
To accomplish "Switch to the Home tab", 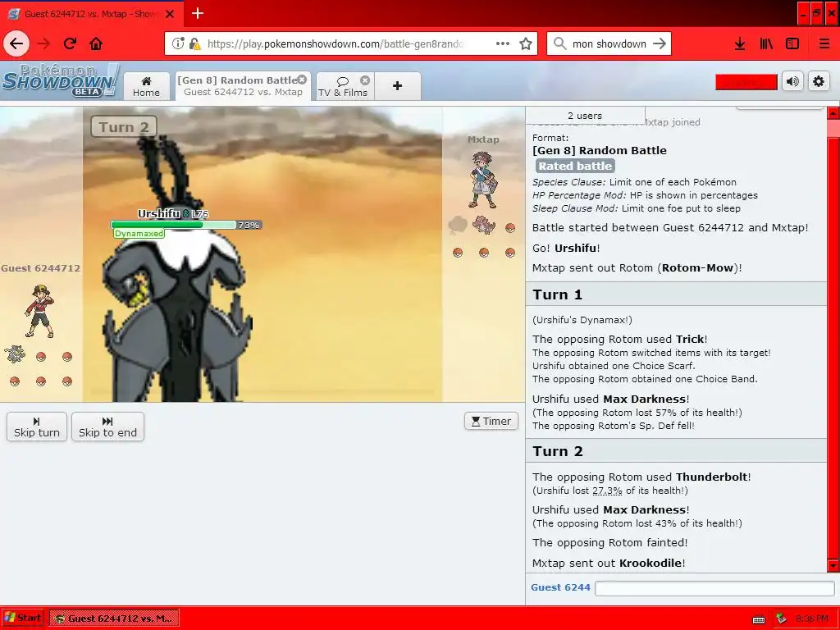I will [146, 86].
